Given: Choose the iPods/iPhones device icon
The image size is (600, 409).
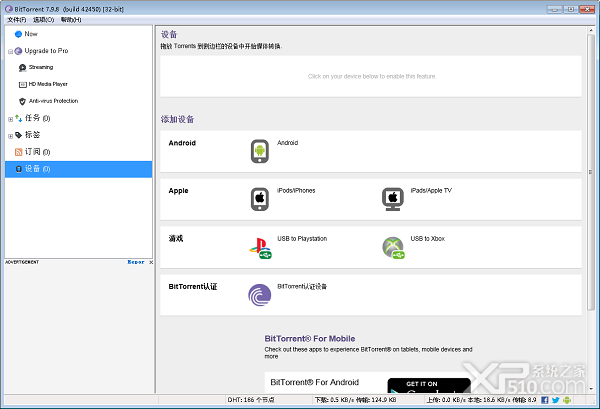Looking at the screenshot, I should point(260,199).
